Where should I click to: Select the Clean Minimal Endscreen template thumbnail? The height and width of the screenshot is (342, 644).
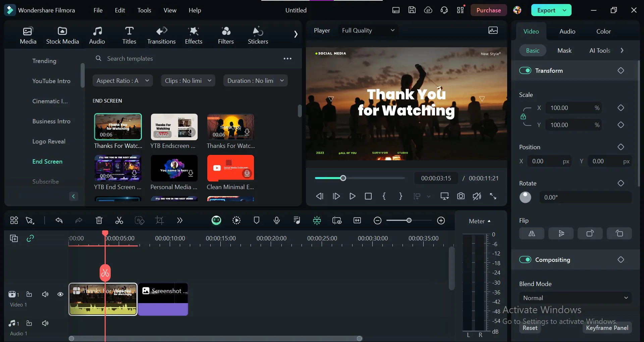(230, 168)
